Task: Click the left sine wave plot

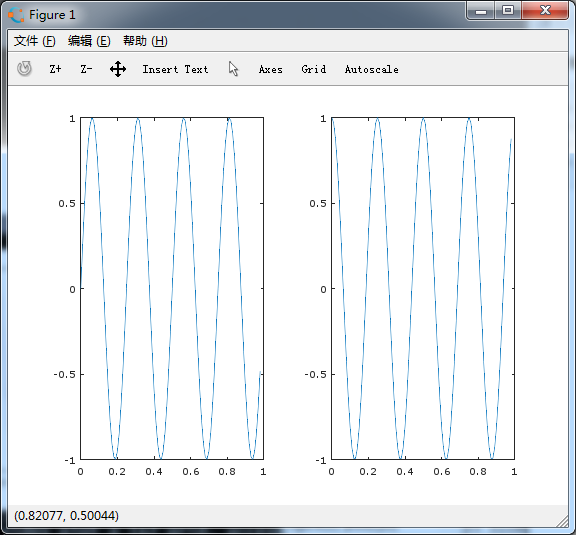Action: (x=172, y=288)
